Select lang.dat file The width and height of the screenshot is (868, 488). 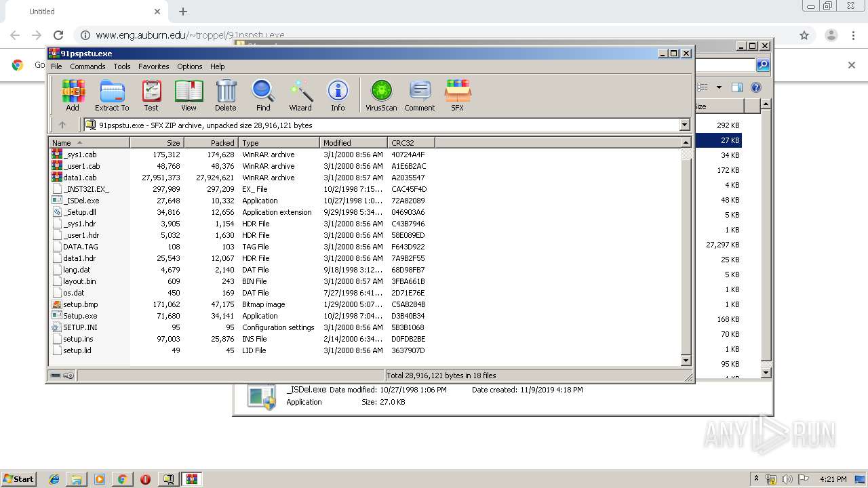tap(77, 270)
